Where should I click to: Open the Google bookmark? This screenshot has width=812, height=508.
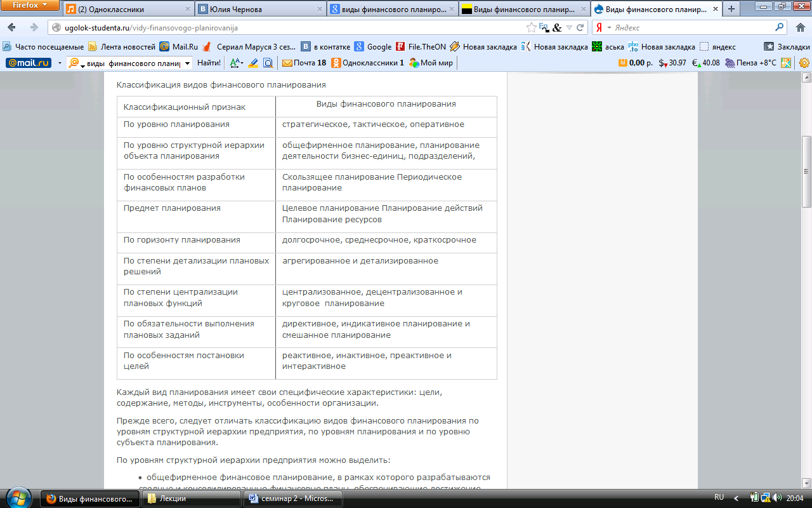[x=373, y=46]
